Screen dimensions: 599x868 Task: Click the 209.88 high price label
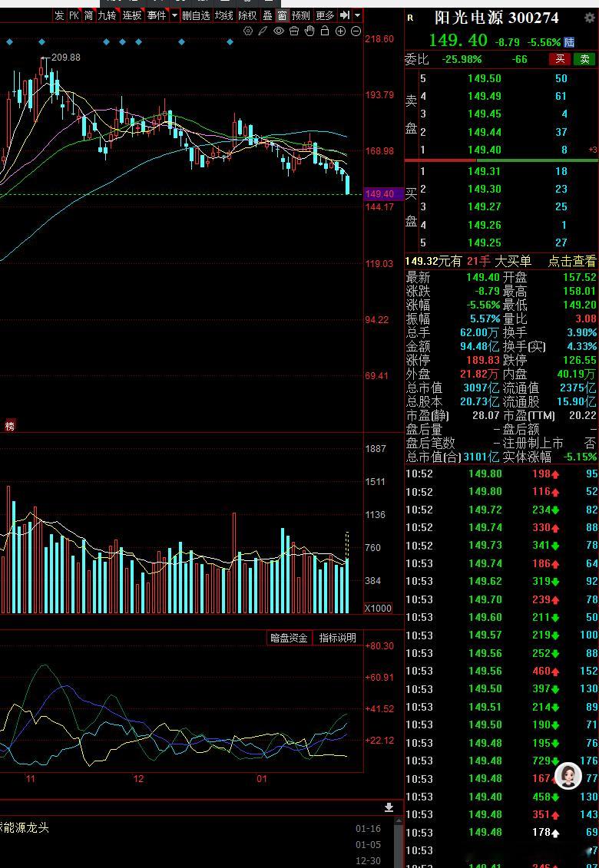tap(66, 57)
